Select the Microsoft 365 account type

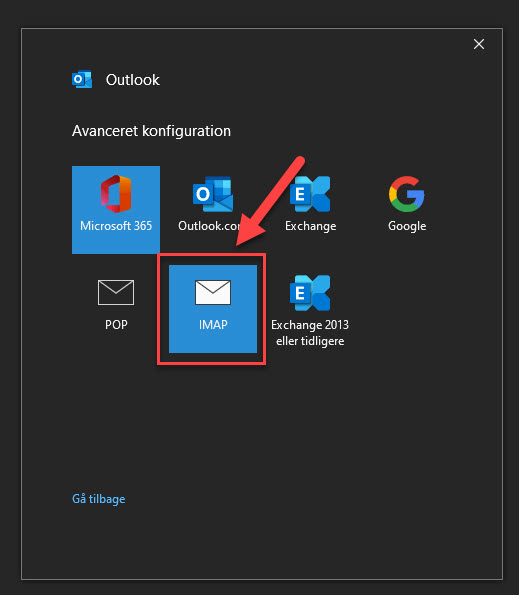tap(116, 209)
